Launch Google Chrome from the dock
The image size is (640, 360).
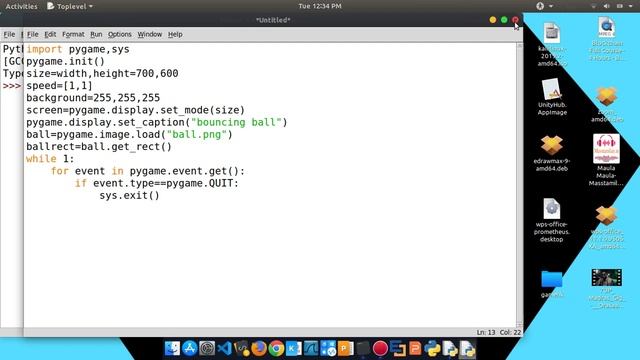[x=276, y=349]
